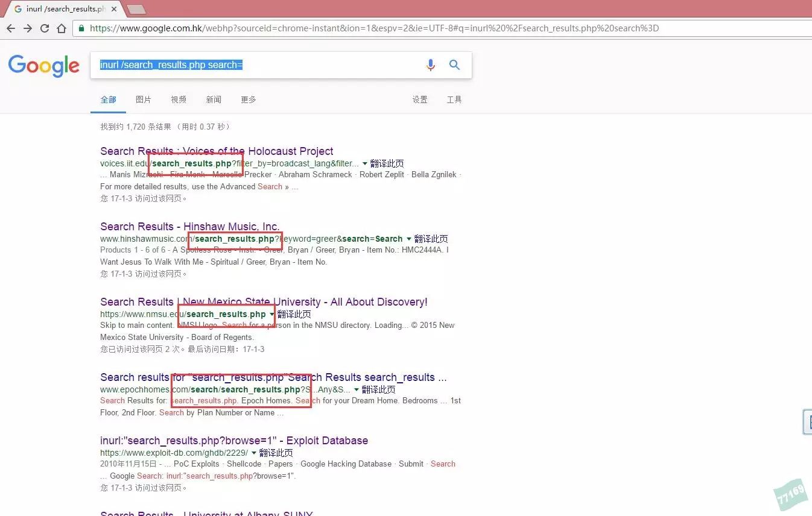Click the 找到约 1,720 条结果 stats text
Screen dimensions: 812x516
(x=165, y=127)
